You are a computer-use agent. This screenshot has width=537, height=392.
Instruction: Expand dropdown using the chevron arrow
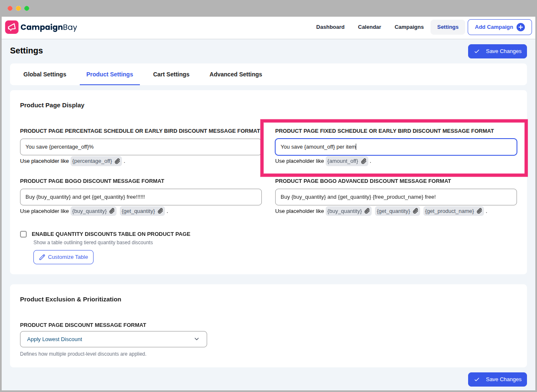pos(197,339)
